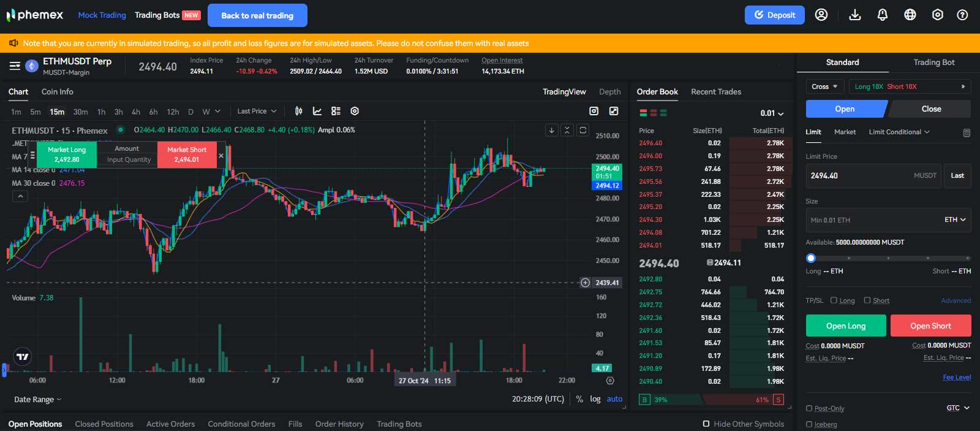980x431 pixels.
Task: Open the Recent Trades tab
Action: click(716, 91)
